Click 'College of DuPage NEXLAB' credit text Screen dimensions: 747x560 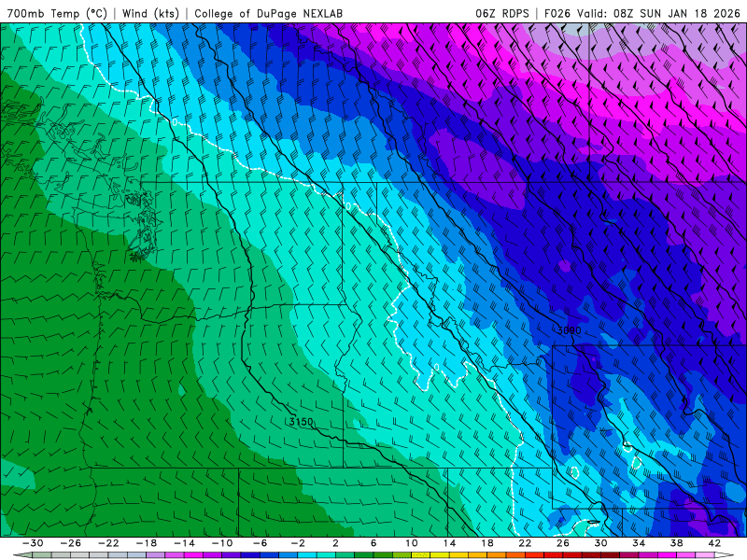click(268, 13)
